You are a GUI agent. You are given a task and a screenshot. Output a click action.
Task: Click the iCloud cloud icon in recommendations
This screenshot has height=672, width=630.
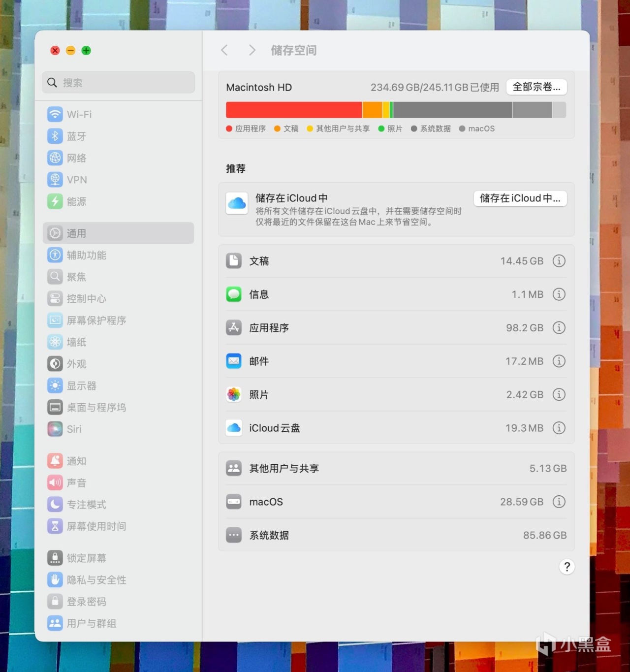tap(237, 203)
